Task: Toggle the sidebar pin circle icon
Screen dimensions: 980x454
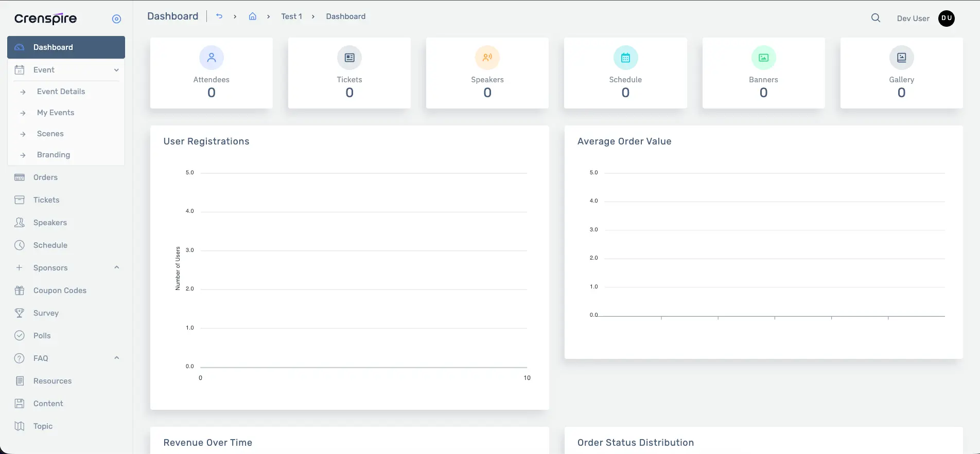Action: tap(116, 19)
